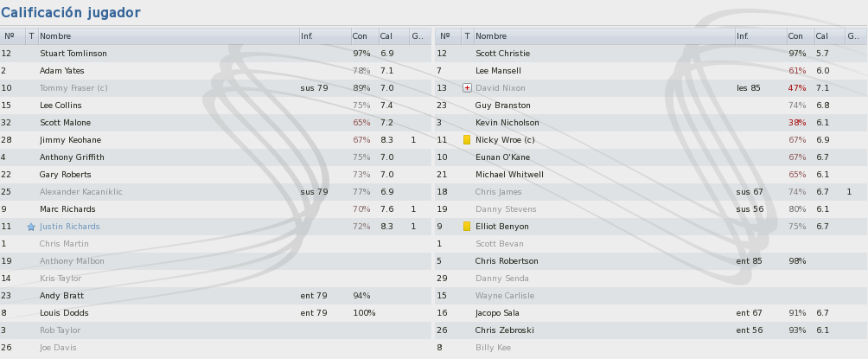Click the left table T column header
This screenshot has width=868, height=359.
click(x=31, y=36)
